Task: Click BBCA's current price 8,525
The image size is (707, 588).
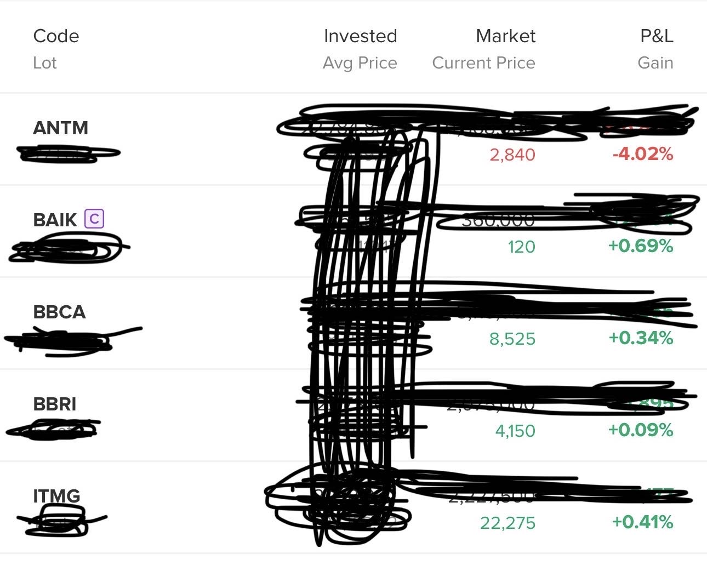Action: coord(512,339)
